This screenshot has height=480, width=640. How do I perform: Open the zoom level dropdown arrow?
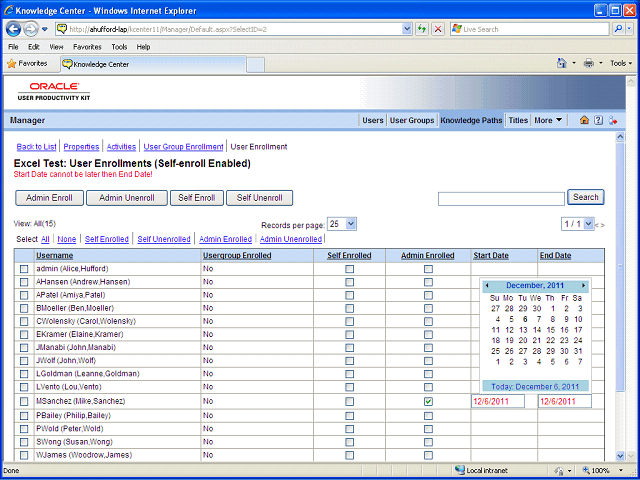621,470
